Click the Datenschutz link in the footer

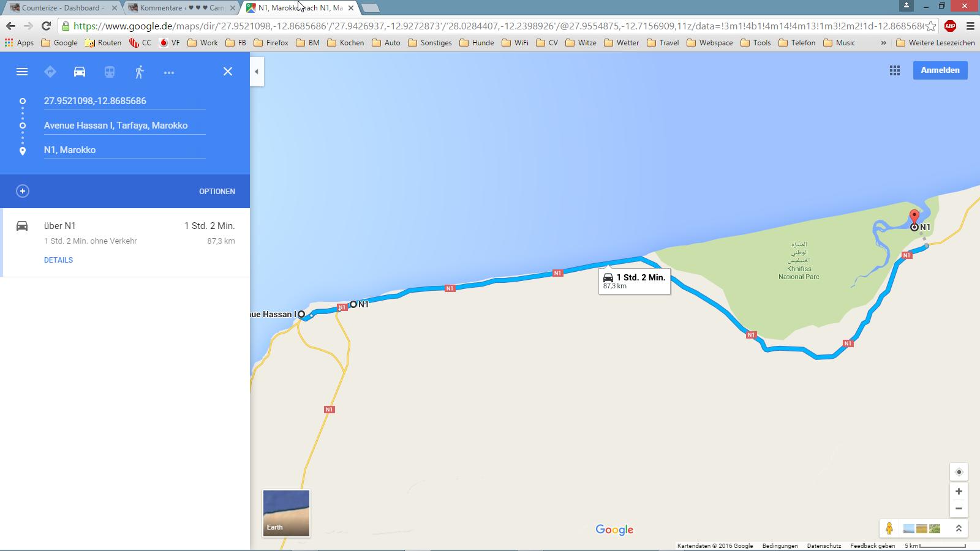pos(824,546)
